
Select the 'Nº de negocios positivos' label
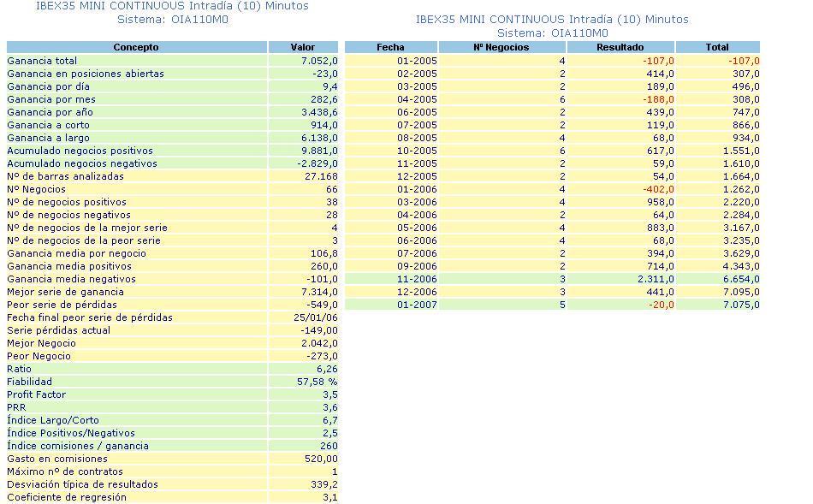[67, 202]
